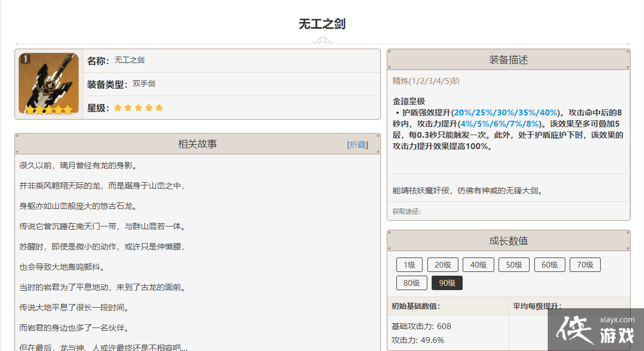Click the 成长数值 panel header

click(x=508, y=241)
